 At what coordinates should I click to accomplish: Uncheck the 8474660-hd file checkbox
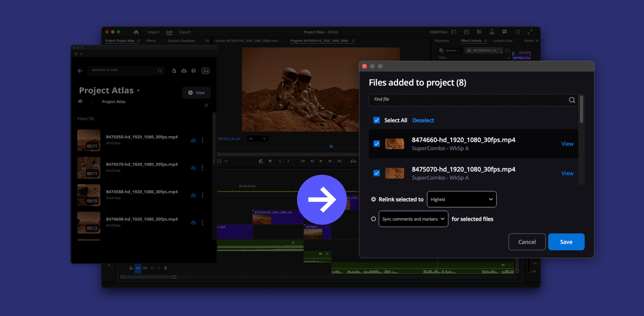[377, 144]
